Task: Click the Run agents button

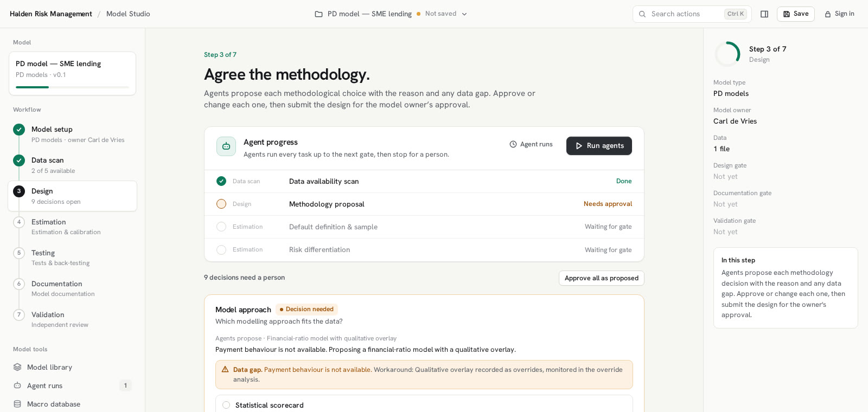Action: coord(599,146)
